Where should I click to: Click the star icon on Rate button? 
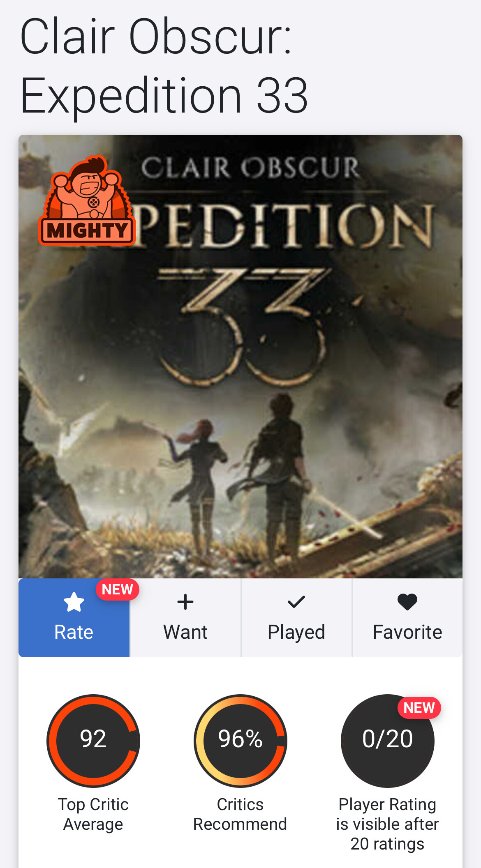(x=74, y=602)
